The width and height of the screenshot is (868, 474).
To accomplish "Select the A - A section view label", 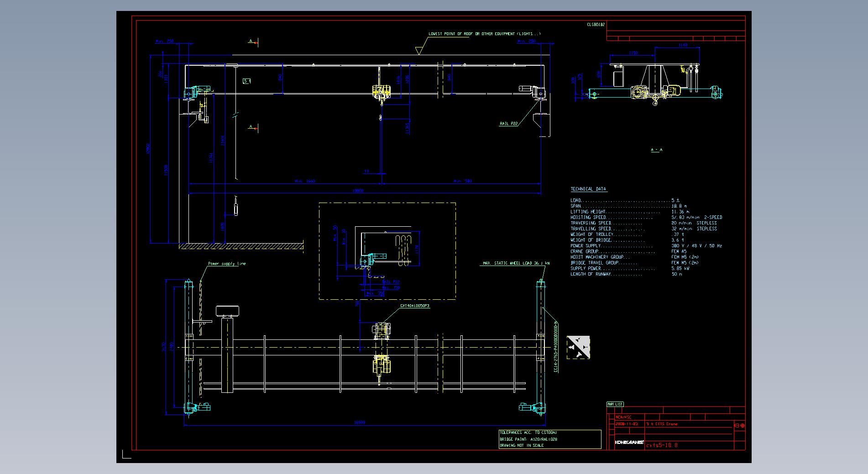I will [656, 150].
